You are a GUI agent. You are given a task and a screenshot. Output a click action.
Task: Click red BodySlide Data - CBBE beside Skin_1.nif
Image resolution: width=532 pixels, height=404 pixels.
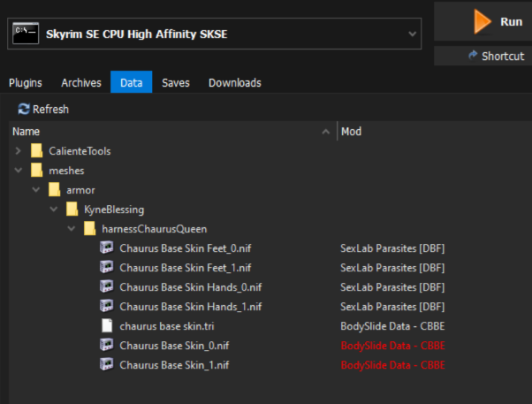click(393, 364)
